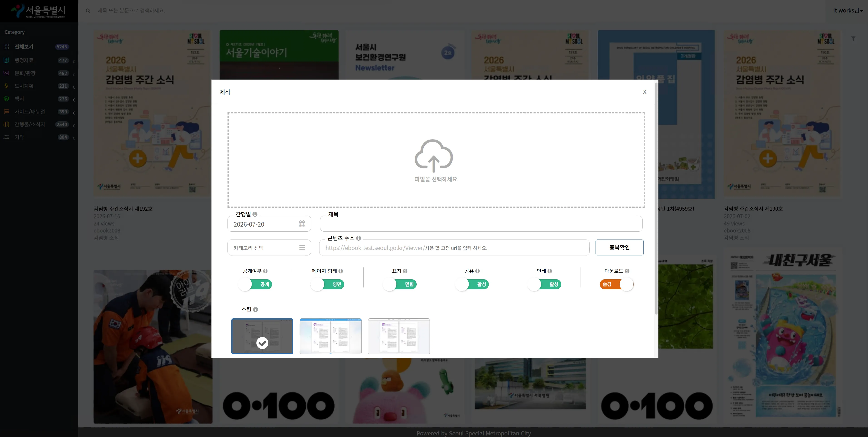The height and width of the screenshot is (437, 868).
Task: Open the 서울기술이야기 cover thumbnail
Action: [x=279, y=55]
